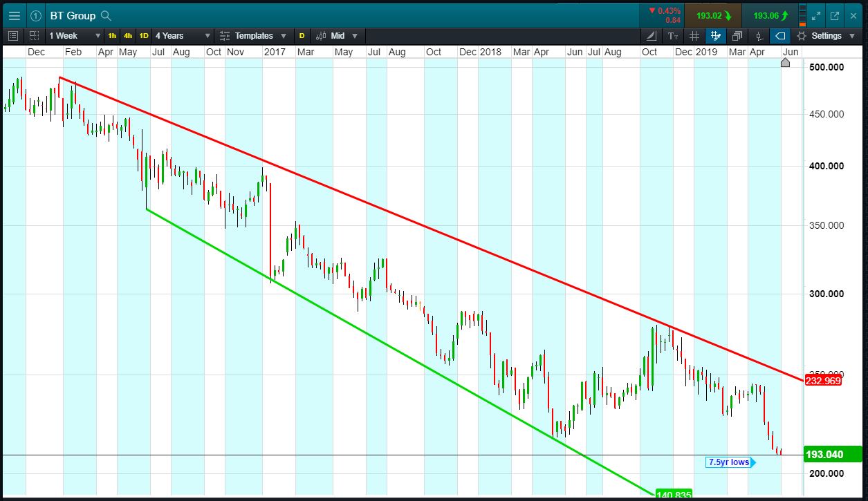Click the candlestick order marker icon
868x501 pixels.
pos(759,35)
